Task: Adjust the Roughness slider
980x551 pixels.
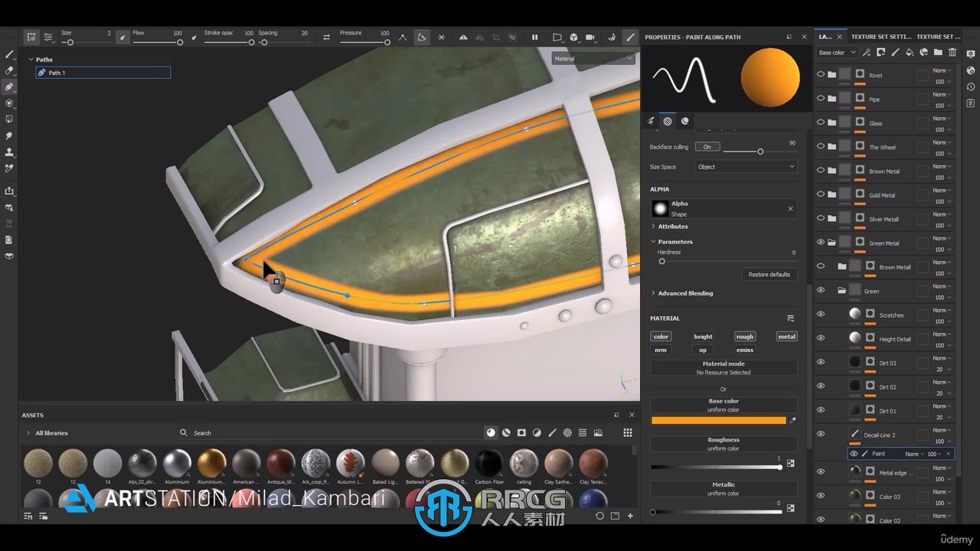Action: (x=715, y=467)
